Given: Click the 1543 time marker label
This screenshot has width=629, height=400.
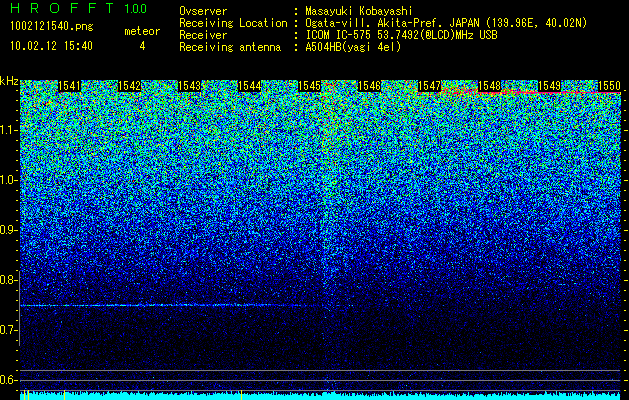Looking at the screenshot, I should [x=189, y=86].
